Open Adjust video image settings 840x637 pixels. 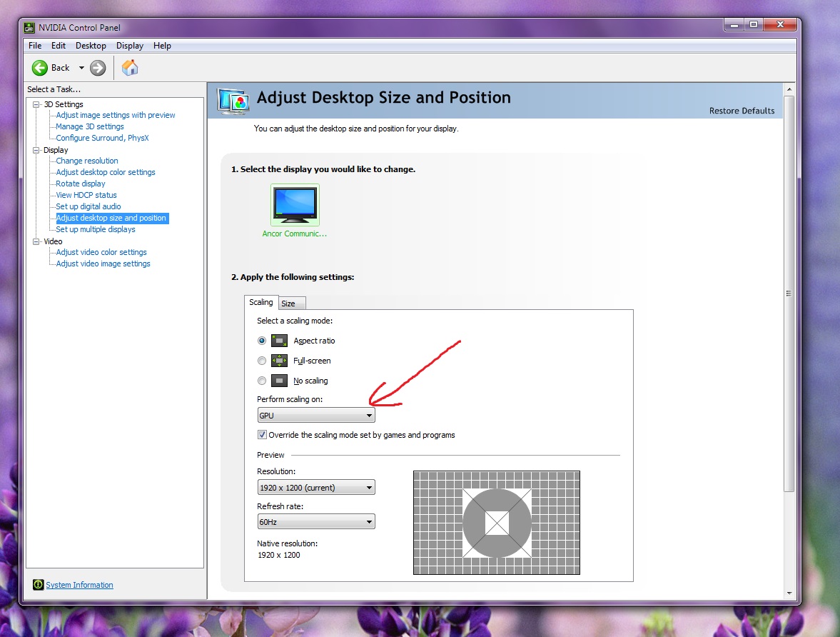(103, 264)
